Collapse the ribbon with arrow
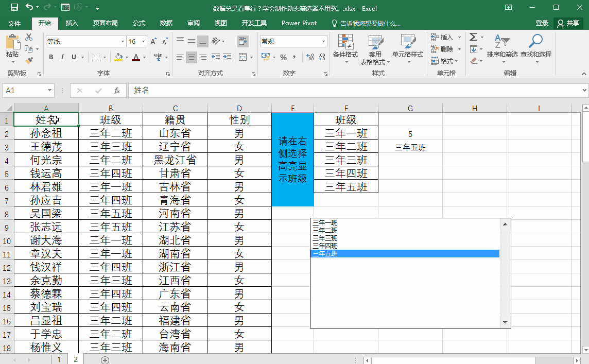Image resolution: width=589 pixels, height=364 pixels. (584, 74)
